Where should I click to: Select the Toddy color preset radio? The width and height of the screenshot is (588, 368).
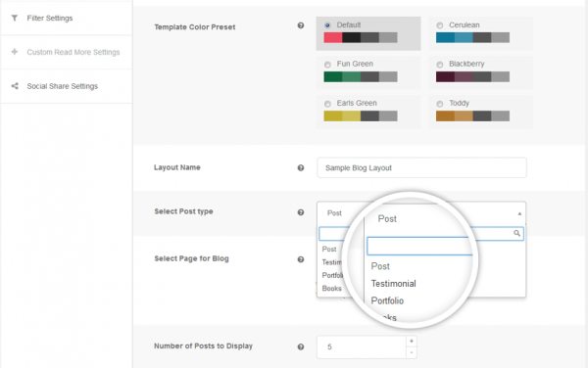click(439, 104)
